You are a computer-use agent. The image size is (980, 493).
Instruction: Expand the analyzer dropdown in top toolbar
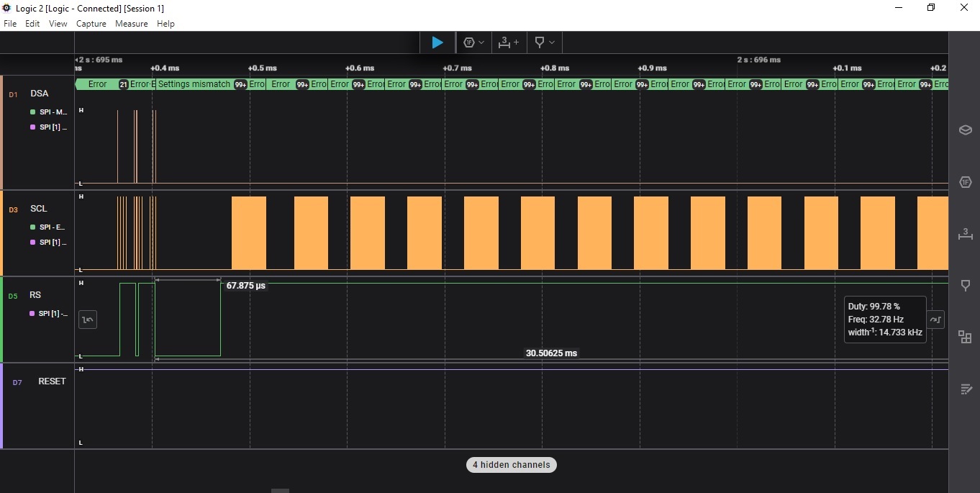click(473, 42)
